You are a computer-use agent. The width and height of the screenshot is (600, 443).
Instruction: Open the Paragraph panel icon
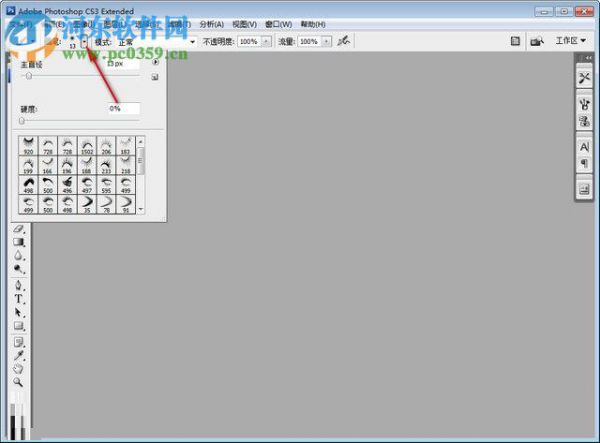[584, 163]
